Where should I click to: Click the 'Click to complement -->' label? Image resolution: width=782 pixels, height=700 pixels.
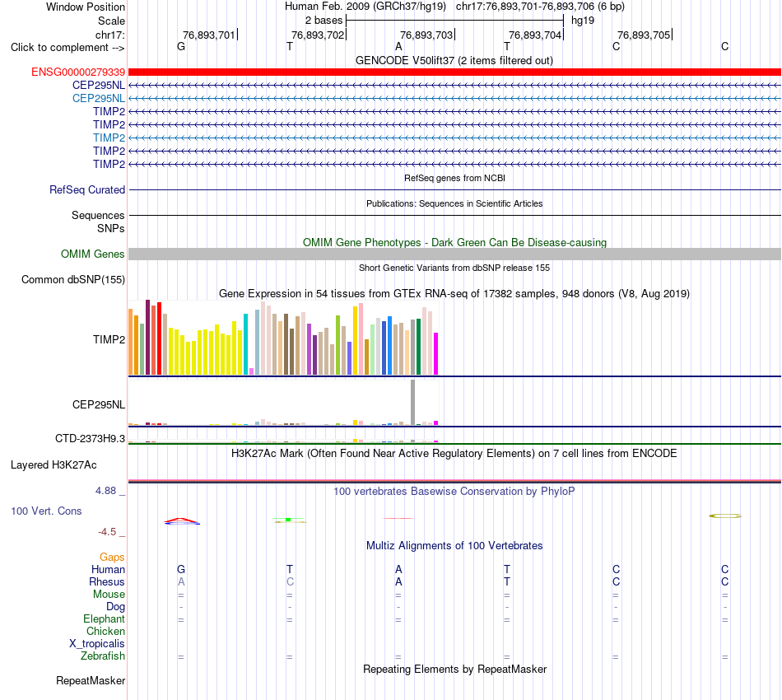tap(67, 48)
